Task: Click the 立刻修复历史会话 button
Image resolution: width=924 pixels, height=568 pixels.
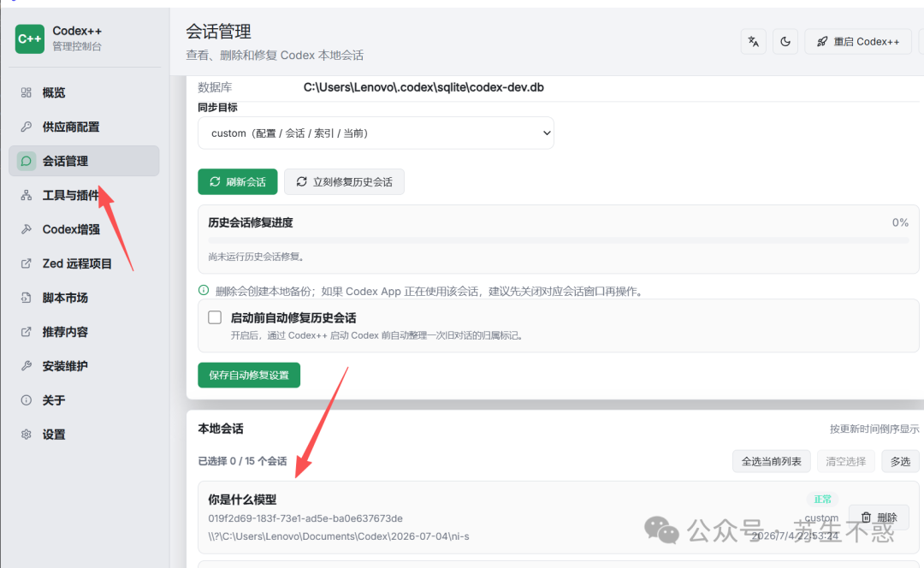Action: click(x=344, y=181)
